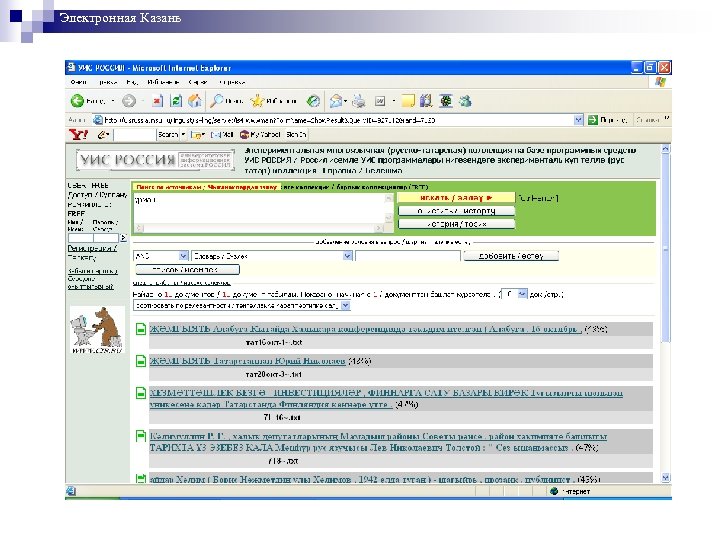Click the yellow Искать search button
The width and height of the screenshot is (720, 540).
pyautogui.click(x=456, y=197)
